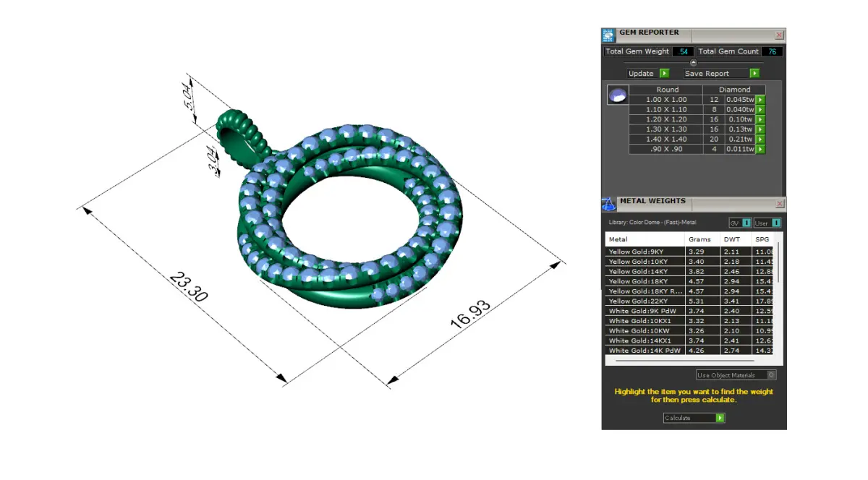Click green arrow on .90 X .90 row
The image size is (868, 480).
pos(760,149)
